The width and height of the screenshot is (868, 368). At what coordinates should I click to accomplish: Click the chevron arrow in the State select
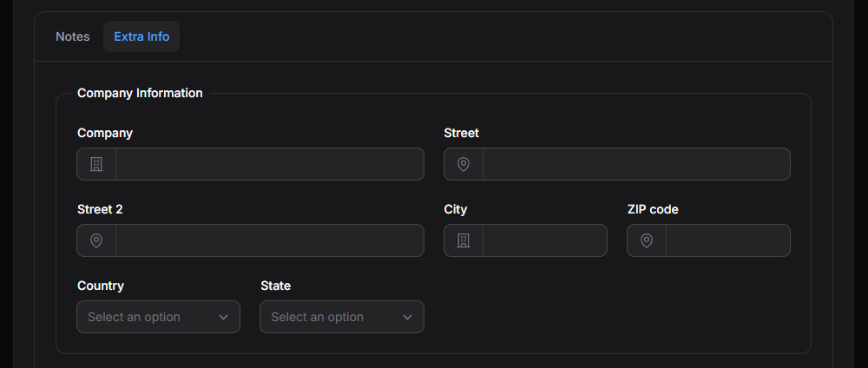coord(407,317)
